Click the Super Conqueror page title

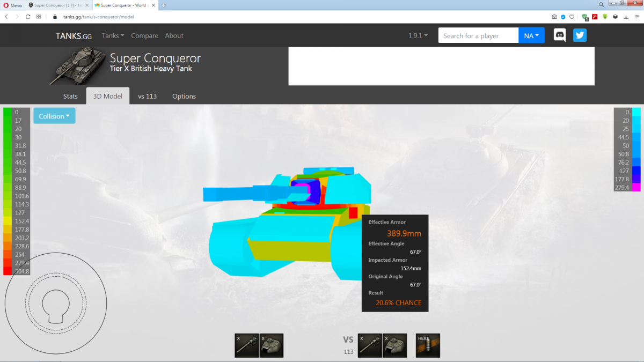pos(155,57)
